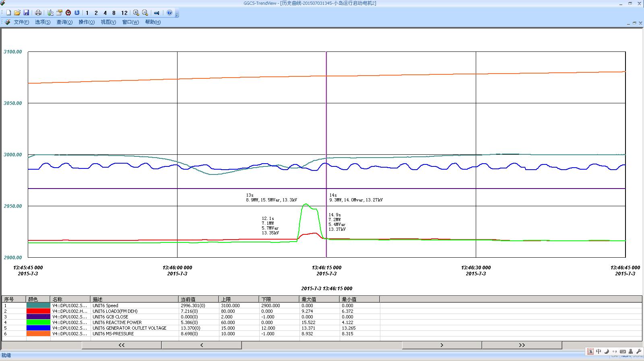Image resolution: width=644 pixels, height=361 pixels.
Task: Select 'UNIT6 MS-PRESSURE' description
Action: tap(113, 334)
